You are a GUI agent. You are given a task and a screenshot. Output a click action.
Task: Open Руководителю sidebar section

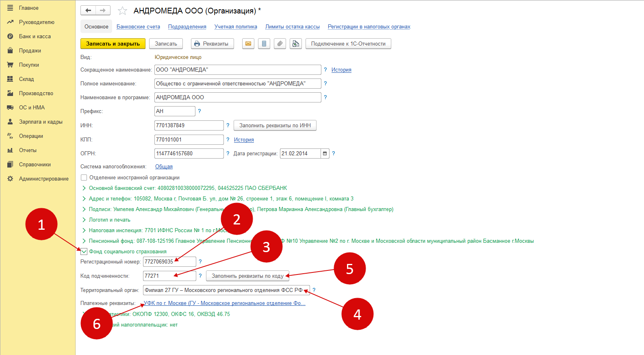point(37,22)
